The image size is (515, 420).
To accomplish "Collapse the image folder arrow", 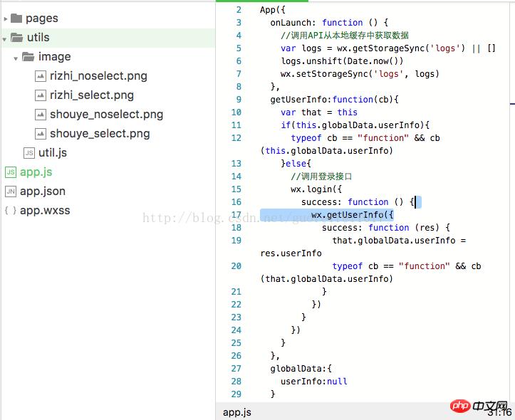I will coord(16,57).
